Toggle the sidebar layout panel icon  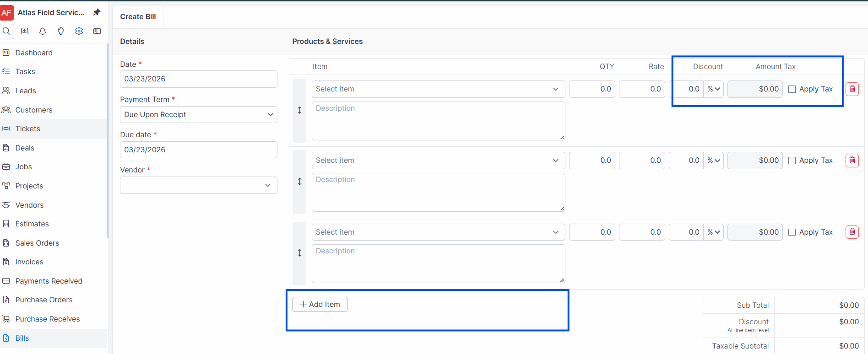97,31
